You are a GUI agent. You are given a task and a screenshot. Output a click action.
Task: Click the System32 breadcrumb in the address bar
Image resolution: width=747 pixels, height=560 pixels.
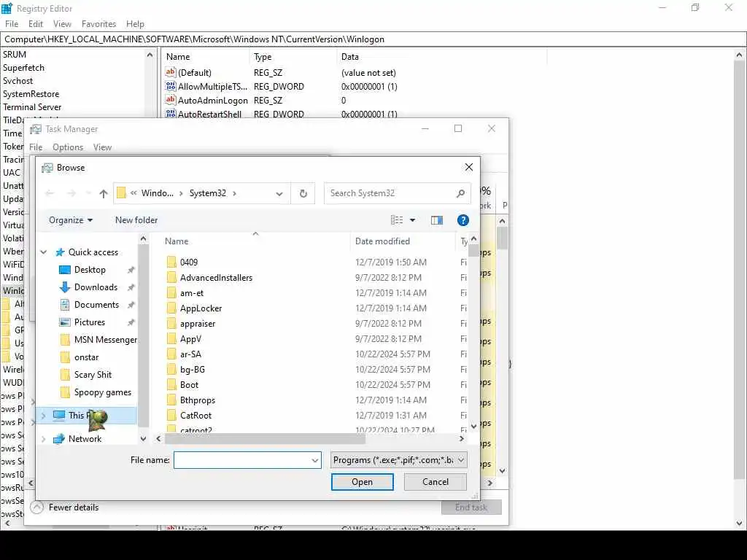pyautogui.click(x=208, y=193)
